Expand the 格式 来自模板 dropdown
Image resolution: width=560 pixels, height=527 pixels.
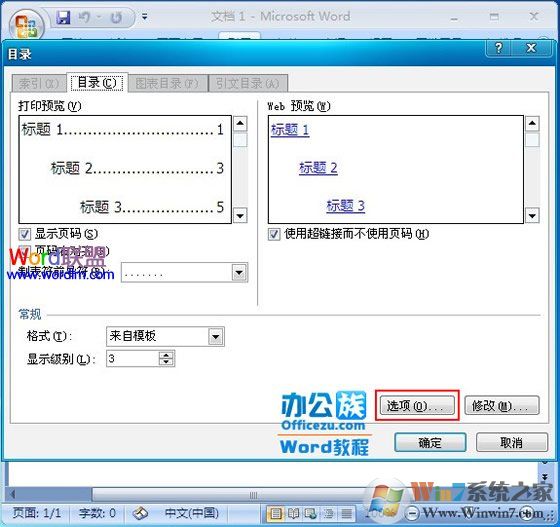coord(216,337)
